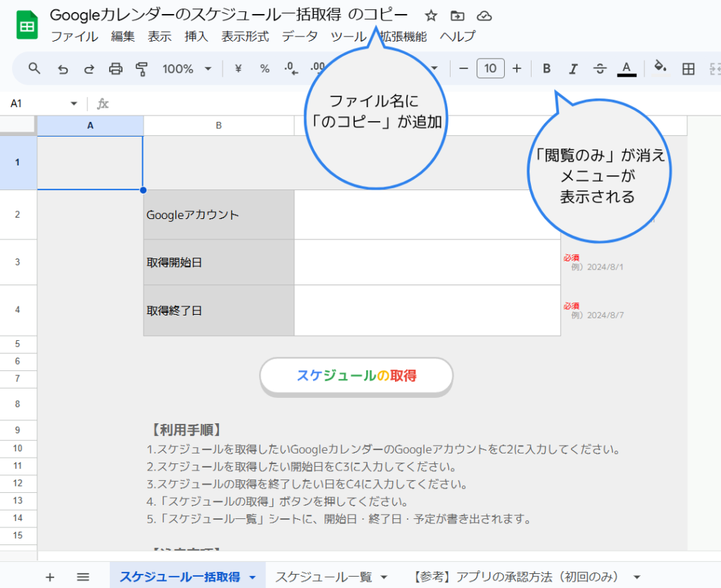Select the Googleアカウント input cell
This screenshot has width=721, height=588.
(427, 215)
